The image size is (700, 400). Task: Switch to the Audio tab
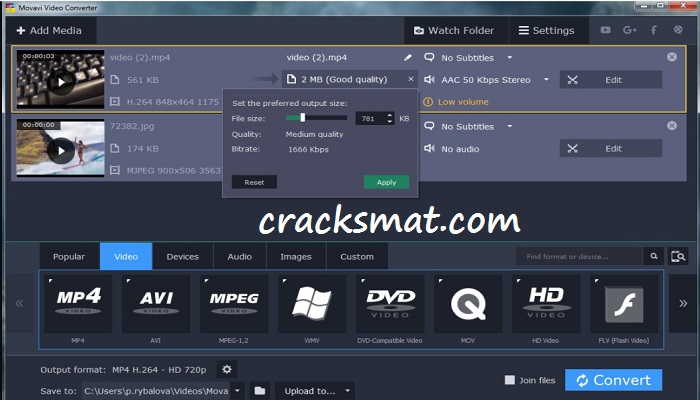[x=240, y=257]
